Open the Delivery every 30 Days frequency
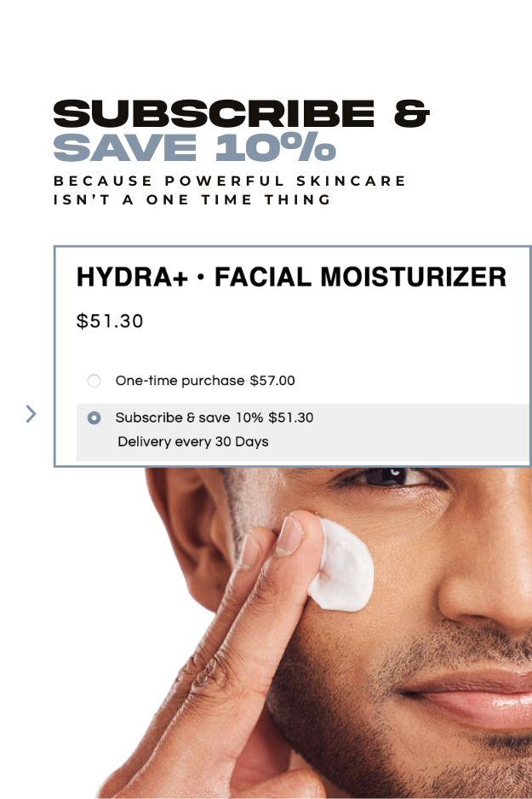Image resolution: width=532 pixels, height=799 pixels. [193, 442]
